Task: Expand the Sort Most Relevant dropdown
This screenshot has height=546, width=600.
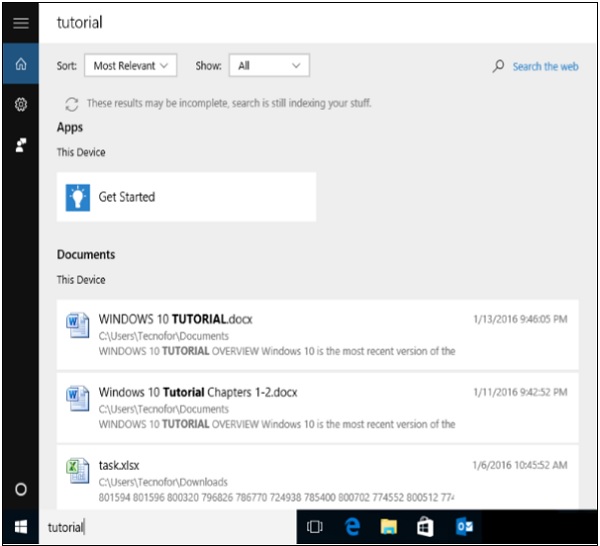Action: point(130,66)
